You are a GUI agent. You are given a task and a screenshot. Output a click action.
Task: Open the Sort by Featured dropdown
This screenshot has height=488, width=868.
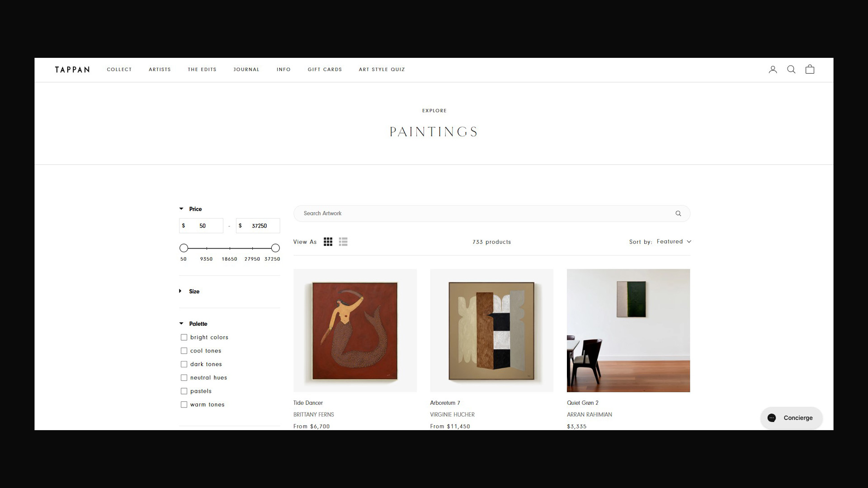(674, 242)
